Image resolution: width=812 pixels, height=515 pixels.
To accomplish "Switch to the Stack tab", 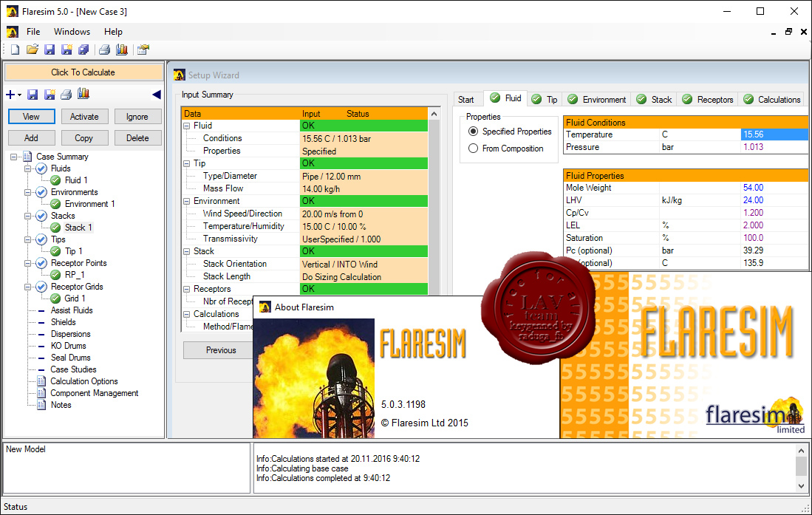I will click(654, 100).
